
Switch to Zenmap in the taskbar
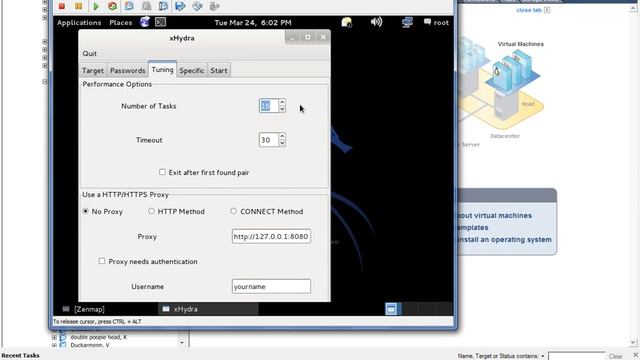click(x=84, y=309)
